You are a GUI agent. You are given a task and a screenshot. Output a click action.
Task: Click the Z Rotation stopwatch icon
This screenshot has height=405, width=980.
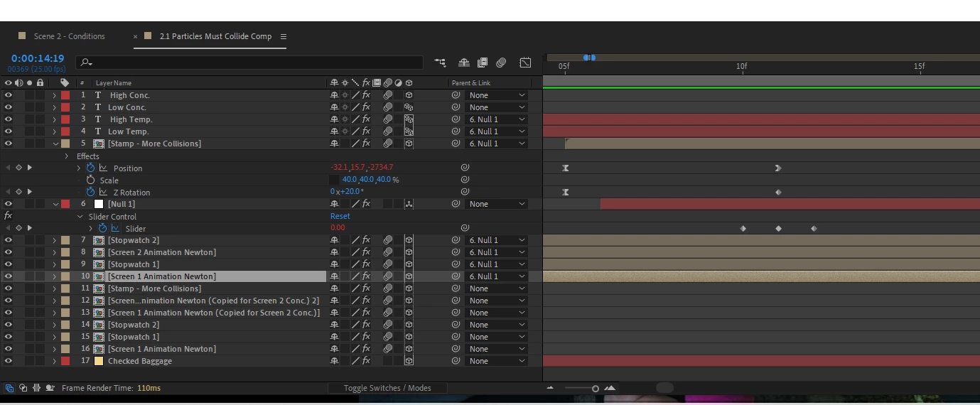pyautogui.click(x=90, y=193)
